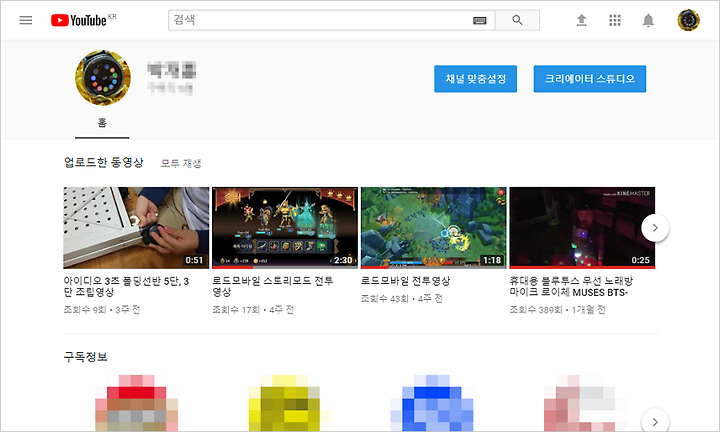Image resolution: width=720 pixels, height=432 pixels.
Task: Click 모두 재생 play all link
Action: (180, 163)
